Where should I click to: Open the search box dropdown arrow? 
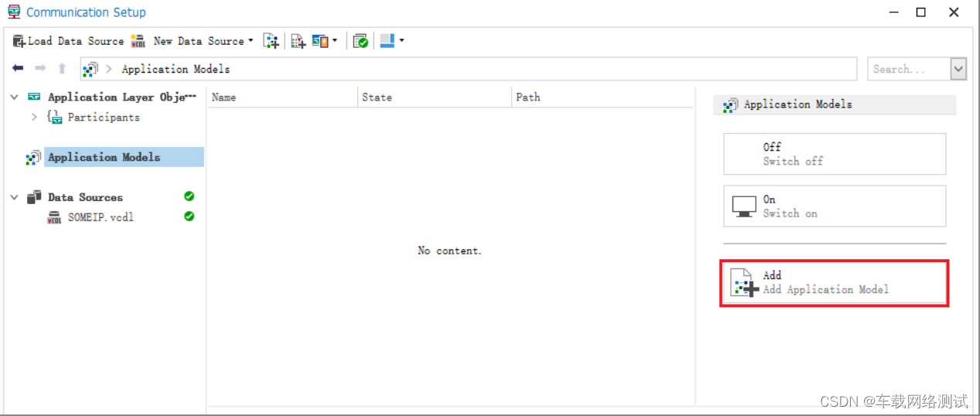(x=958, y=69)
